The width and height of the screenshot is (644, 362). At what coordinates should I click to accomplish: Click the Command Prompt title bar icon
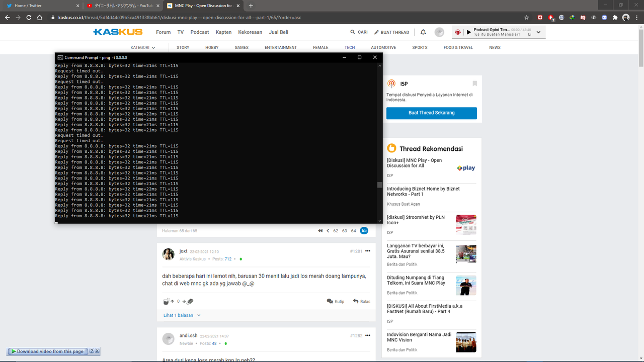[60, 57]
